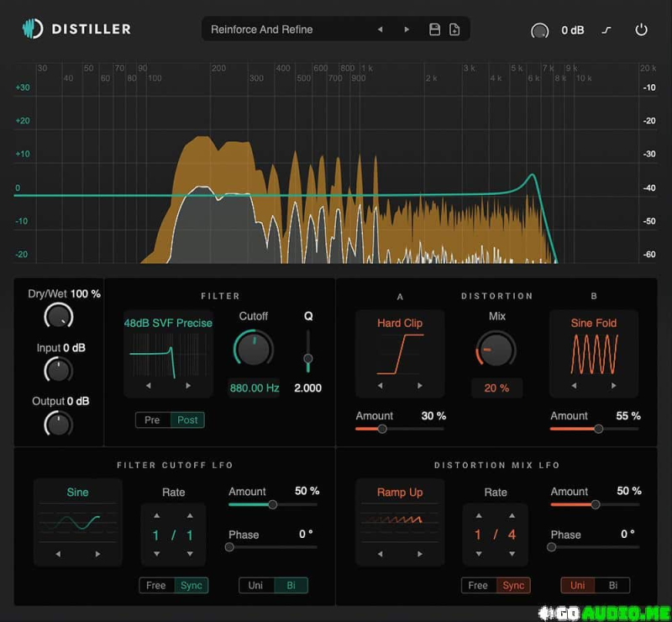Click the save preset icon
The image size is (672, 622).
coord(433,29)
